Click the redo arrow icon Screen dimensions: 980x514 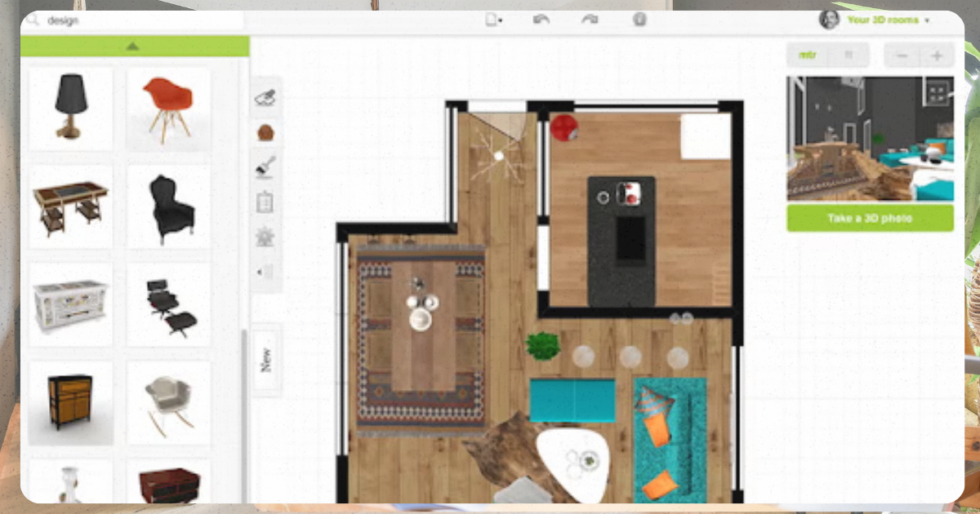point(590,20)
